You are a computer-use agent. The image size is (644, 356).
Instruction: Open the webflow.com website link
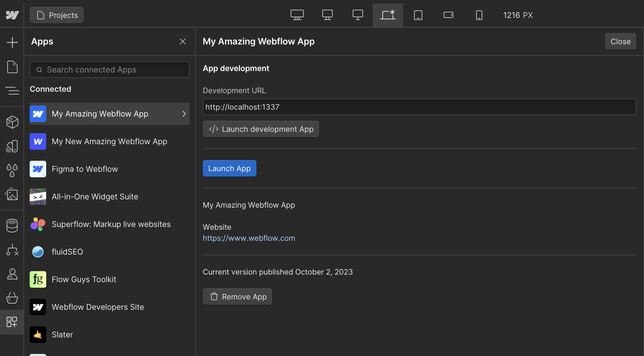[249, 238]
